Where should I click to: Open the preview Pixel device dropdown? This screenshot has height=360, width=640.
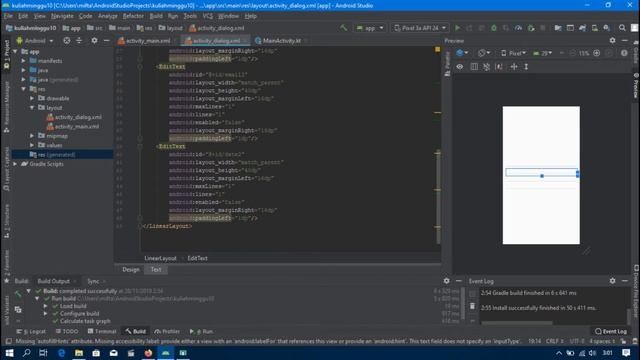tap(513, 53)
